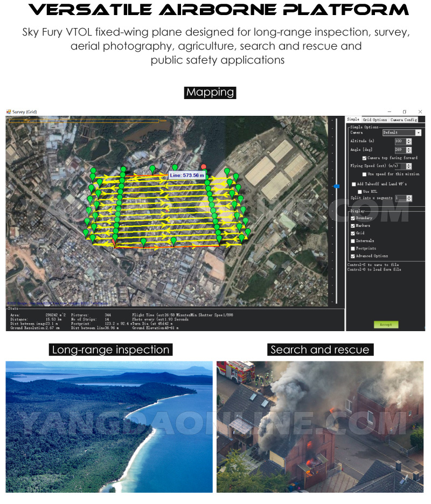Increase Altitude using the up arrow
431x504 pixels.
point(409,139)
